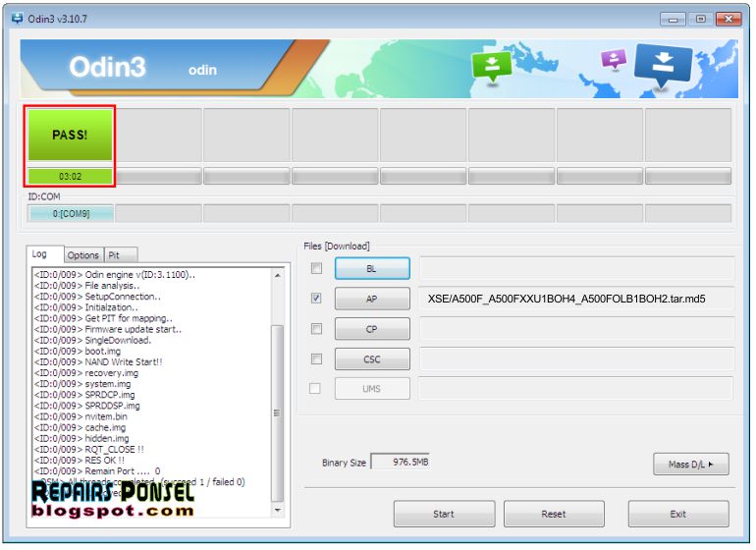Screen dimensions: 756x550
Task: Minimize the Odin3 window
Action: pyautogui.click(x=674, y=19)
